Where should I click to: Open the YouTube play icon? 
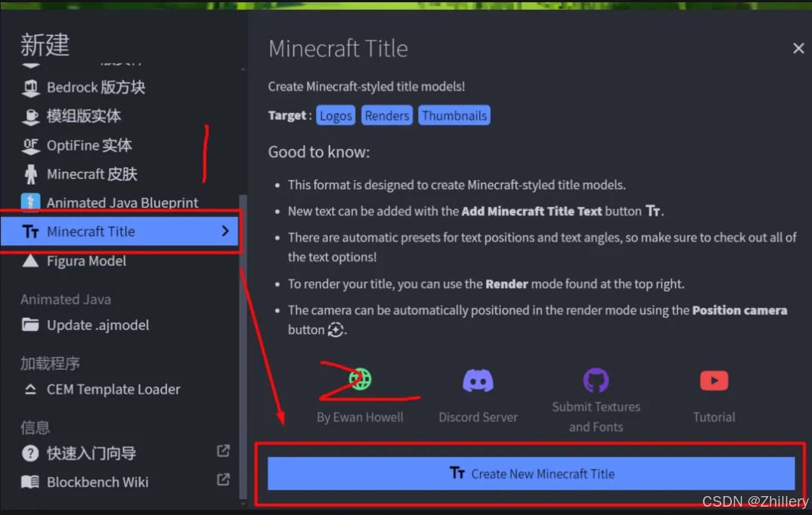click(x=714, y=380)
